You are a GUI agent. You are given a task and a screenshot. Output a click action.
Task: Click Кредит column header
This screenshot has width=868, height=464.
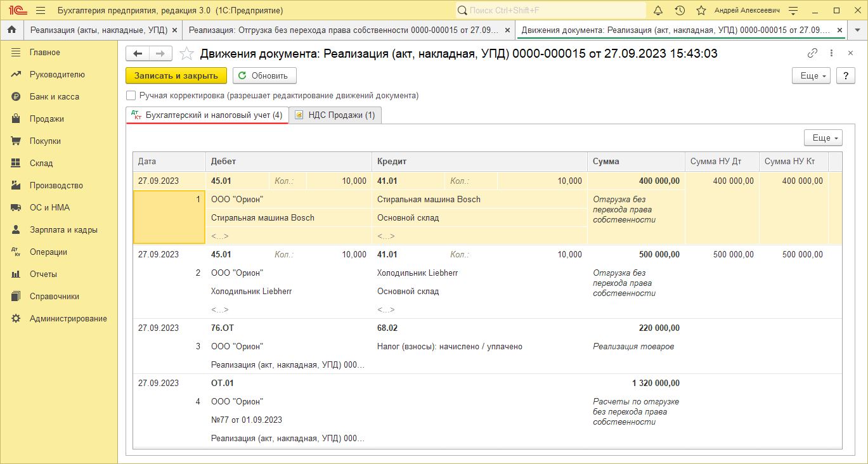(x=479, y=162)
